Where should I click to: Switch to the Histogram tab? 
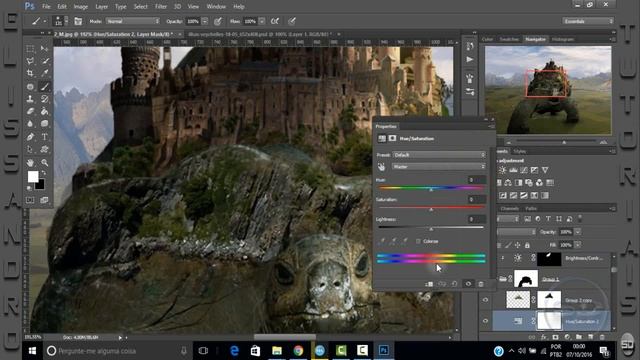point(563,39)
